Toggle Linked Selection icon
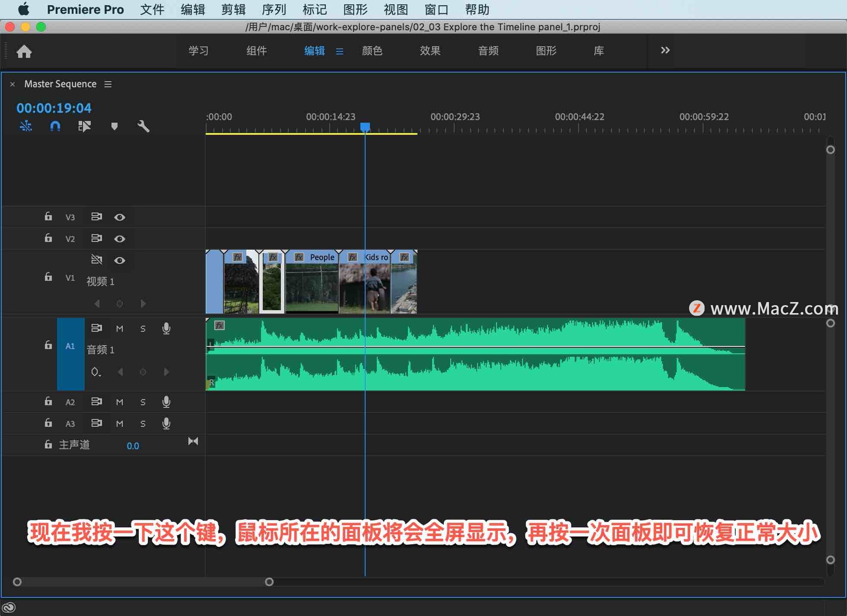This screenshot has width=847, height=616. tap(84, 127)
